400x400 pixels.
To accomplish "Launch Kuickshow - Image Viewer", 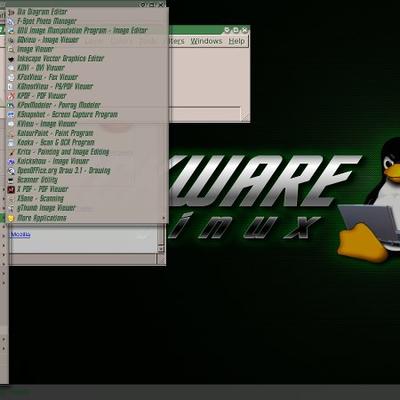I will 87,161.
